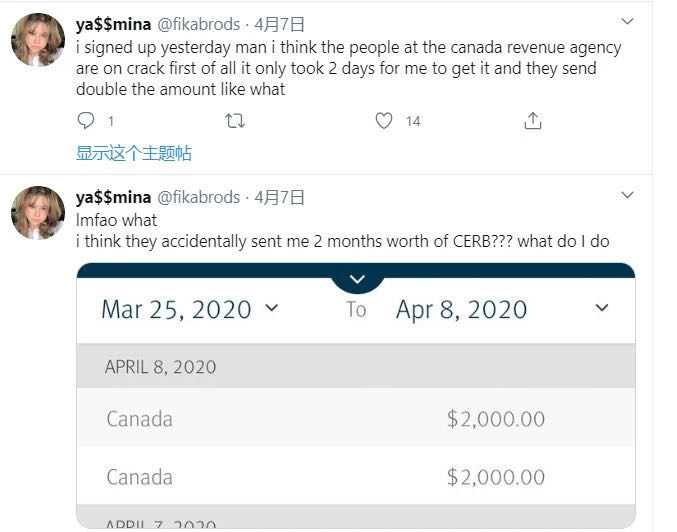Like the tweet with 14 likes
This screenshot has height=532, width=677.
point(384,121)
